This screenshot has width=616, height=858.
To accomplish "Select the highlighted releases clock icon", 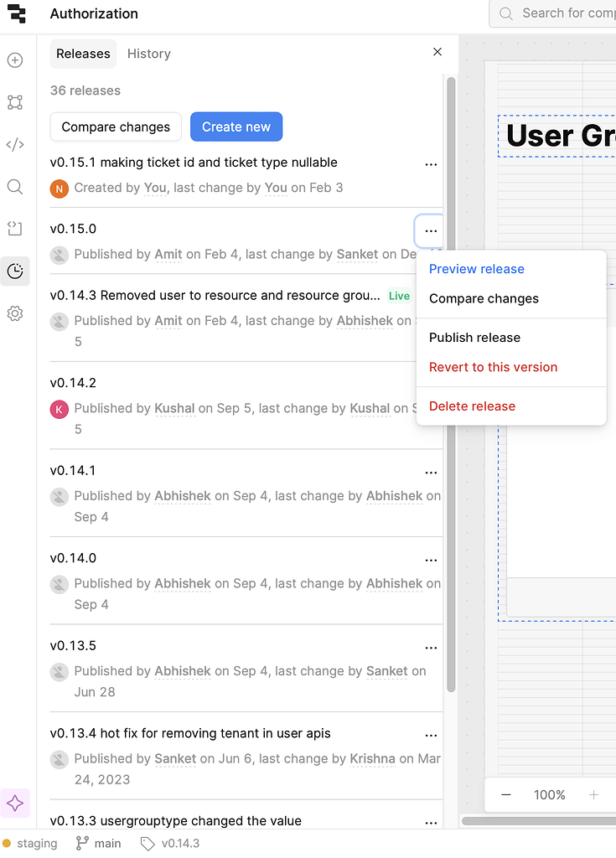I will point(15,271).
